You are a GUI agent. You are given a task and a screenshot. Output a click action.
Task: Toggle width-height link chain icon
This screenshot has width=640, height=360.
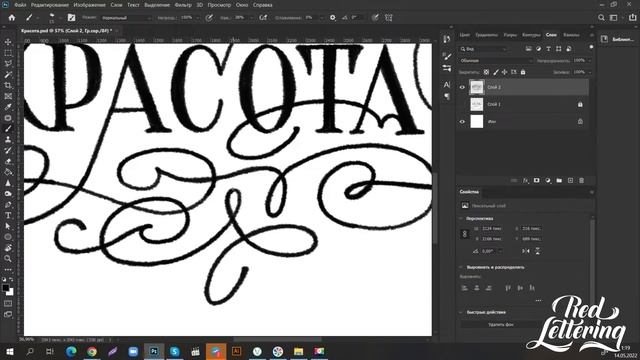pos(464,234)
